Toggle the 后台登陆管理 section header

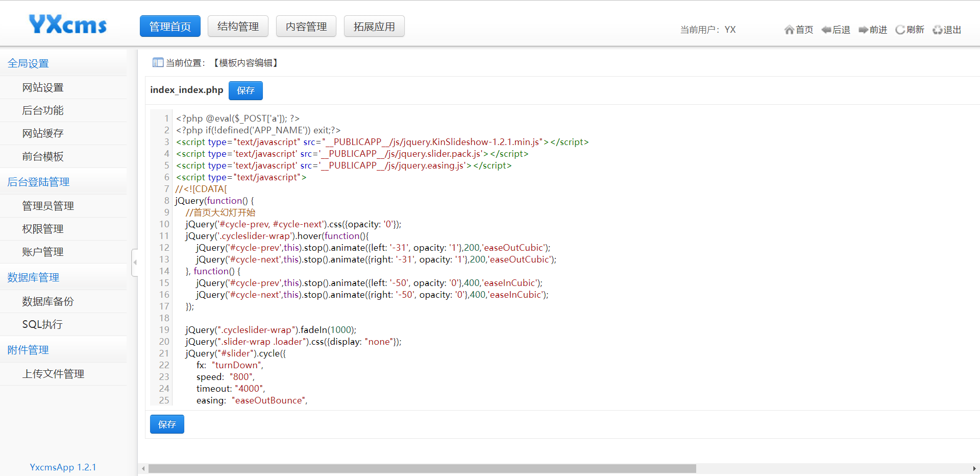(63, 182)
